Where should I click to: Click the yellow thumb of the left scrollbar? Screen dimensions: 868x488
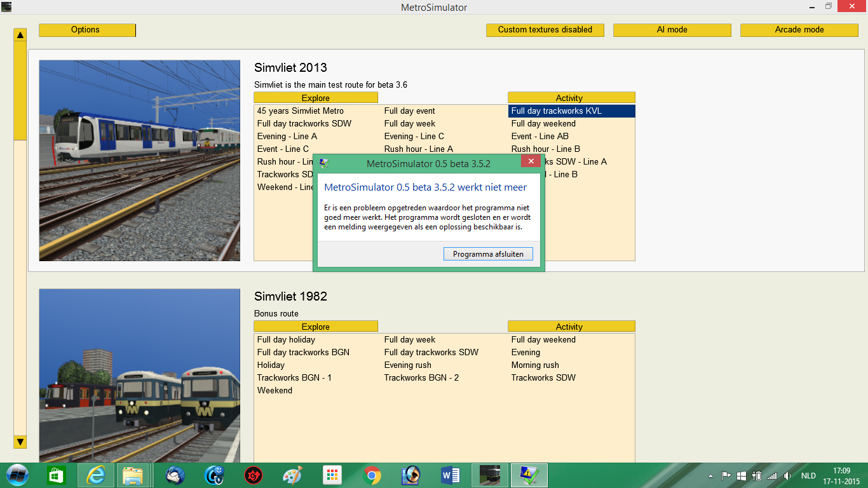(x=20, y=90)
